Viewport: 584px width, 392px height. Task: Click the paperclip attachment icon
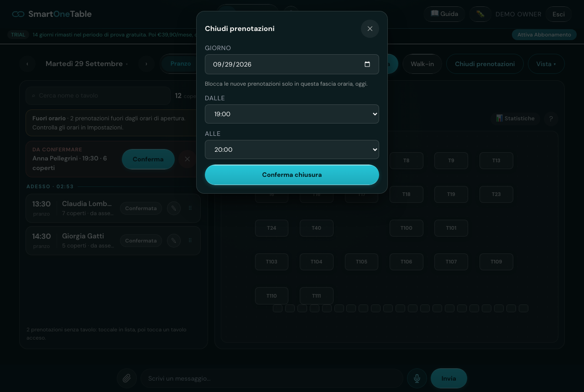point(127,378)
